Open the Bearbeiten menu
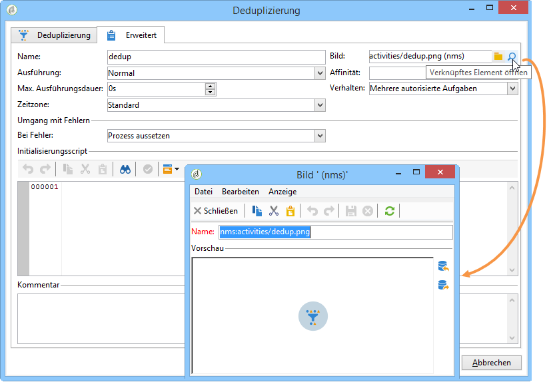 point(240,192)
